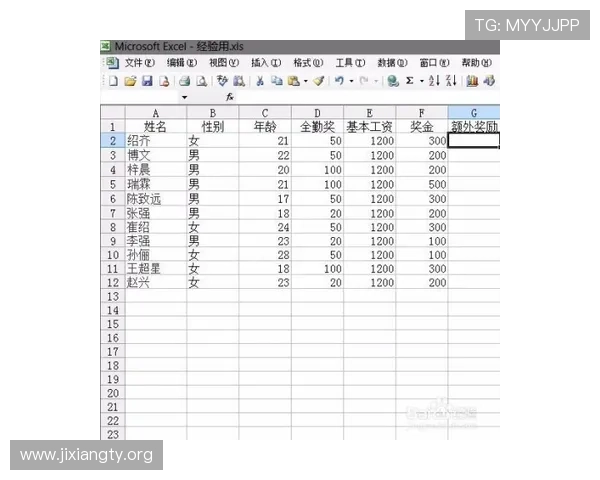Screen dimensions: 600x480
Task: Print the sheet with the printer icon
Action: click(185, 81)
